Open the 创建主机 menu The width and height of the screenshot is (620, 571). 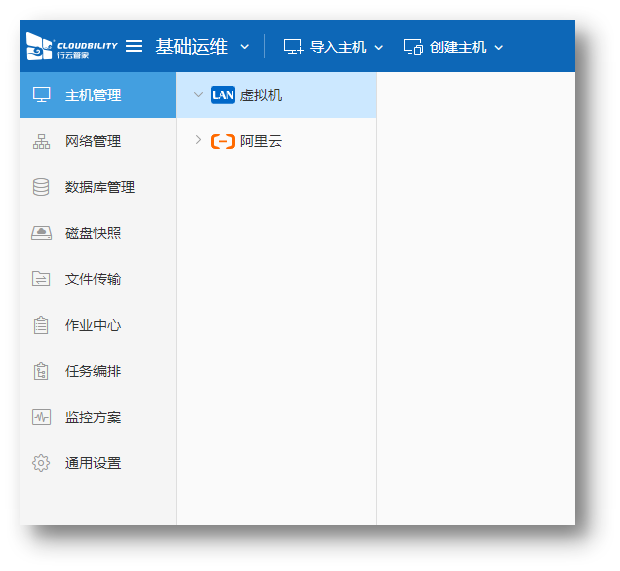[454, 47]
